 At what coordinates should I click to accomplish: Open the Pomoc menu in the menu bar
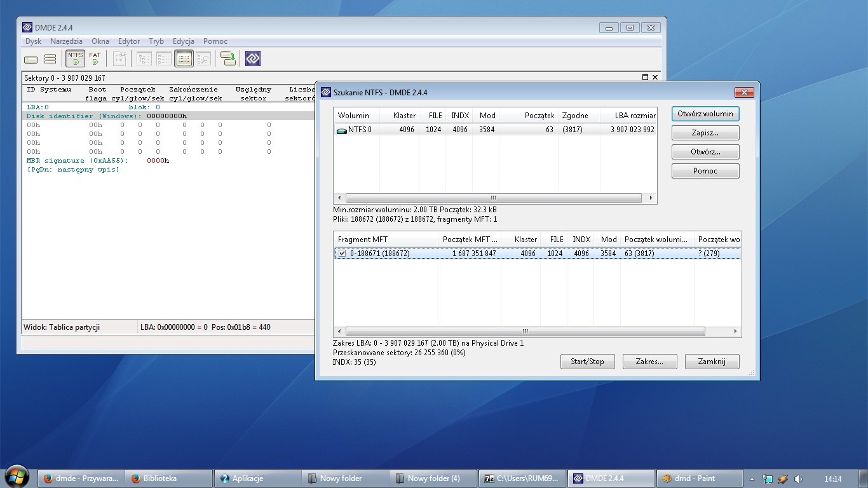pos(215,41)
